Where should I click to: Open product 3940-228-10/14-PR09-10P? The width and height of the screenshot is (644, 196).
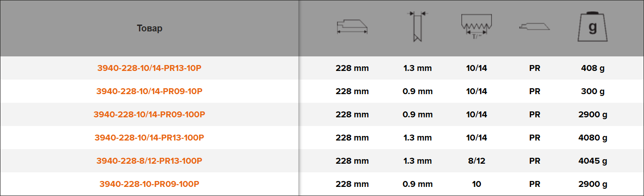click(x=149, y=91)
